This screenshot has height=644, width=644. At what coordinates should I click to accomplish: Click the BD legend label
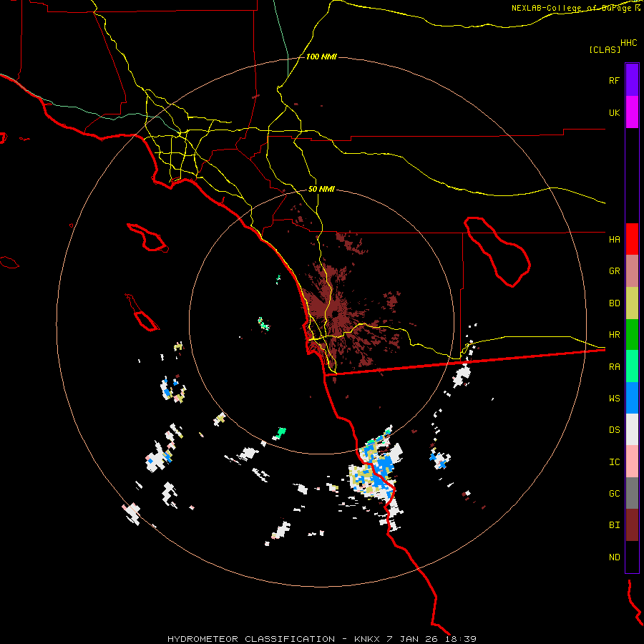coord(614,303)
